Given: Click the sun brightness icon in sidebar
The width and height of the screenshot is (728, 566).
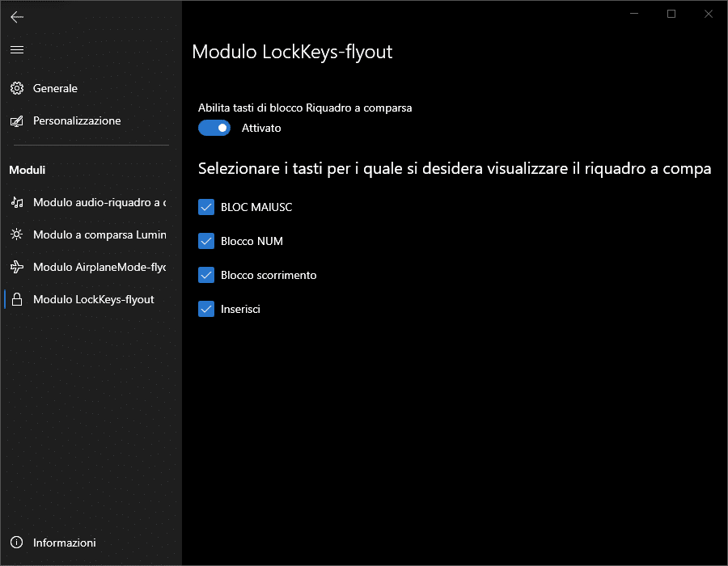Looking at the screenshot, I should click(x=17, y=234).
